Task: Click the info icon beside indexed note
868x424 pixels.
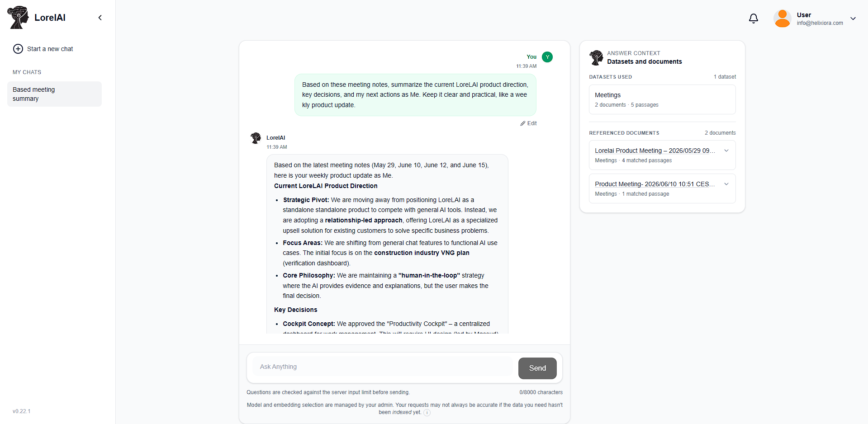Action: click(x=427, y=413)
